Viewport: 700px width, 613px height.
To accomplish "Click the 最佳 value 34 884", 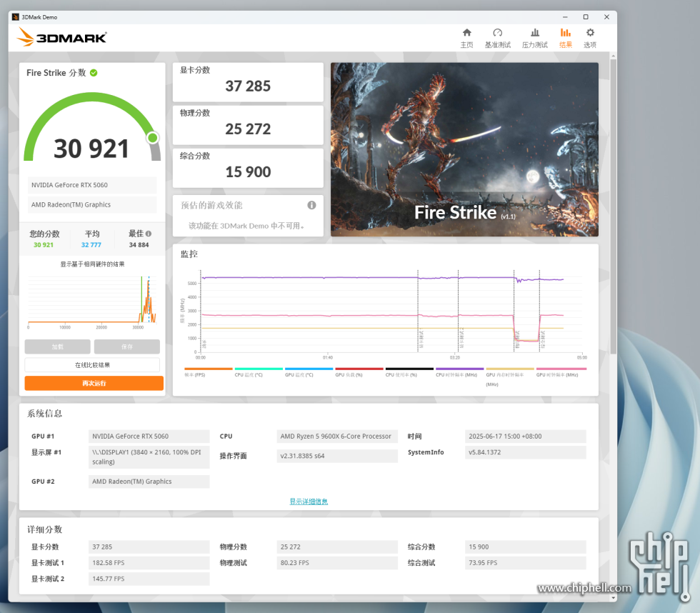I will (139, 244).
